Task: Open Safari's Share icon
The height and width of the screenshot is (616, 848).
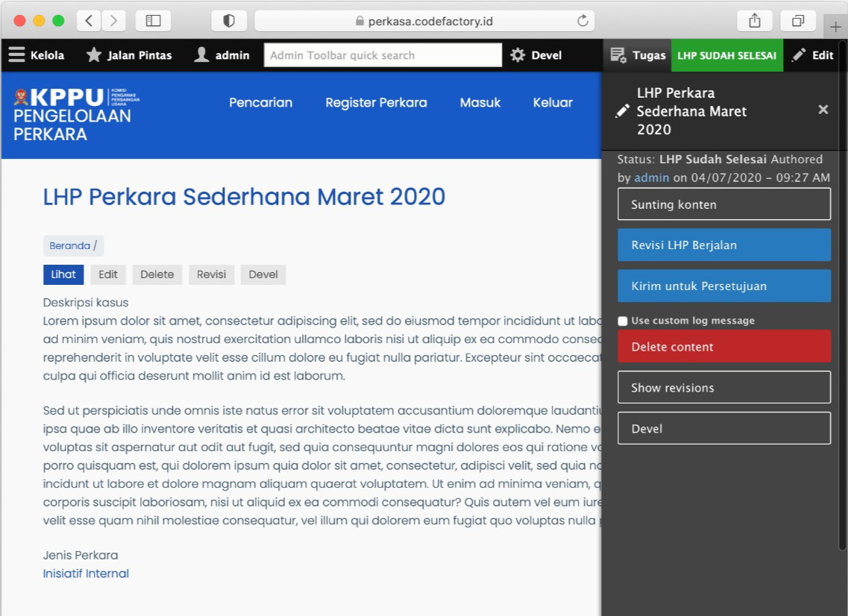Action: [755, 21]
